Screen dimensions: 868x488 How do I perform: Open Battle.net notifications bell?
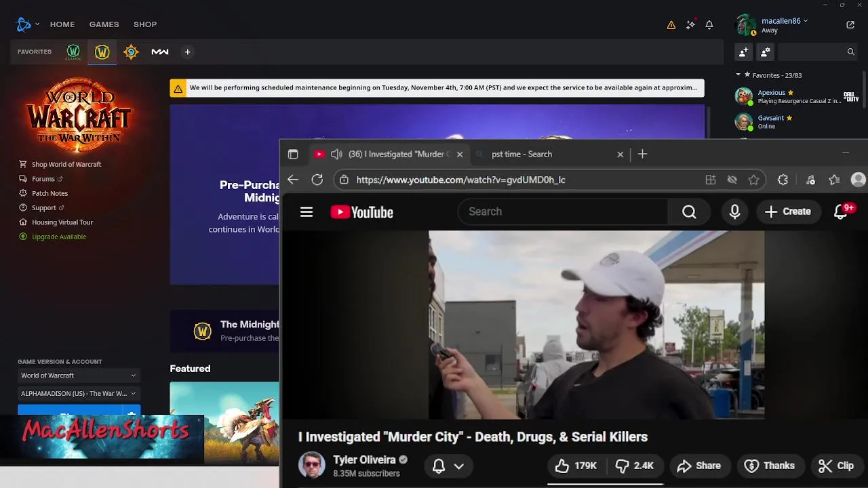coord(709,24)
